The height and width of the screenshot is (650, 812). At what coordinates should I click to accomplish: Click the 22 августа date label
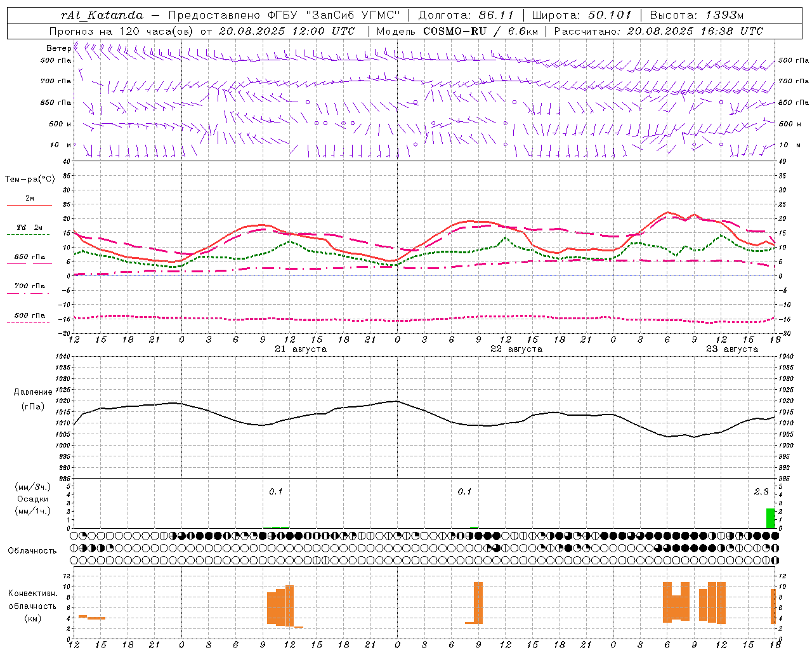coord(516,349)
